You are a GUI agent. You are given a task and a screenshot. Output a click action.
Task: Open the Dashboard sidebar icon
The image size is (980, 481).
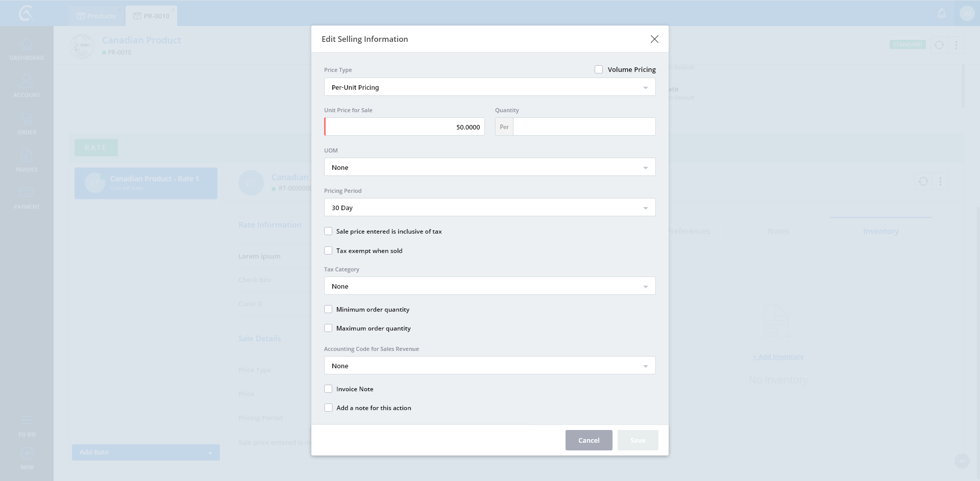click(27, 46)
